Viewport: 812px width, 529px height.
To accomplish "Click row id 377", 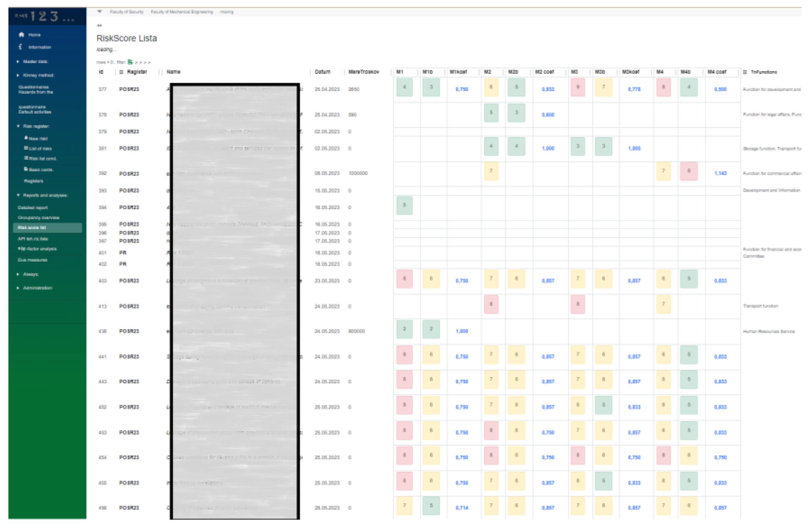I will 102,89.
